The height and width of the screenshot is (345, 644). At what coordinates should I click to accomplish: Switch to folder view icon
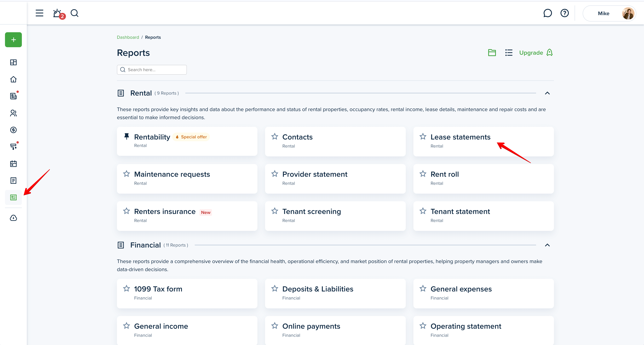point(492,53)
